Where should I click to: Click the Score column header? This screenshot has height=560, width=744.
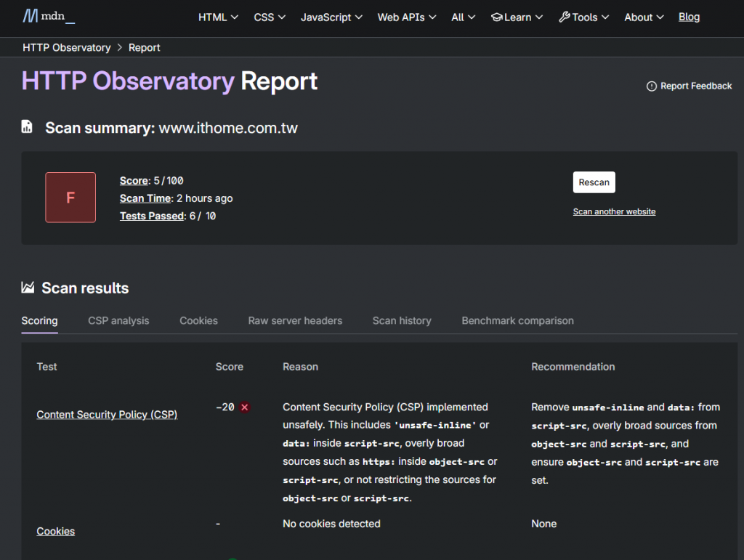click(x=229, y=367)
